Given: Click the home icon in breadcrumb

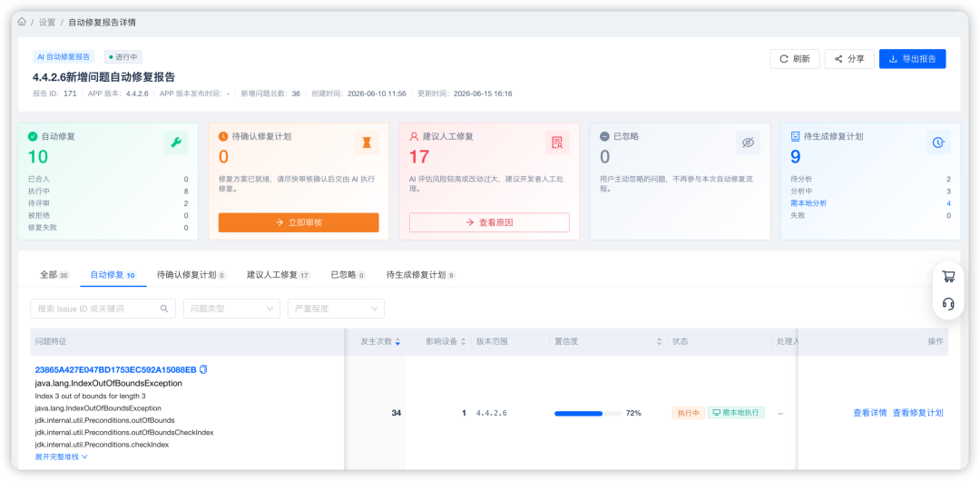Looking at the screenshot, I should click(x=22, y=22).
